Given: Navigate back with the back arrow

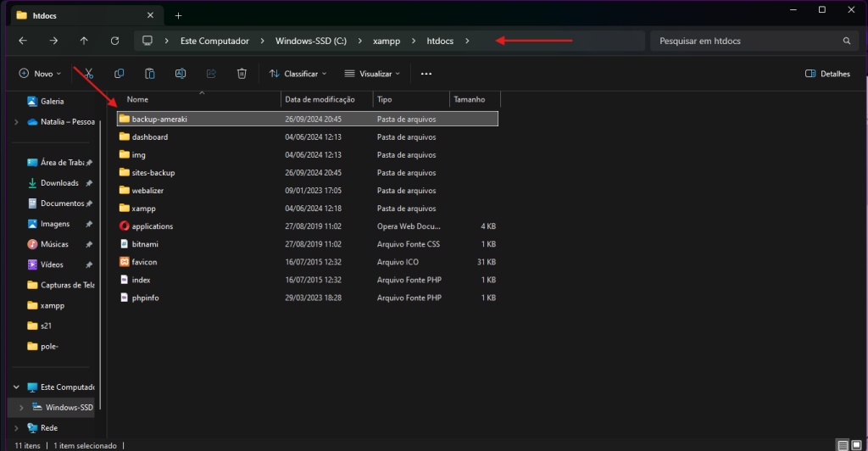Looking at the screenshot, I should [x=23, y=41].
